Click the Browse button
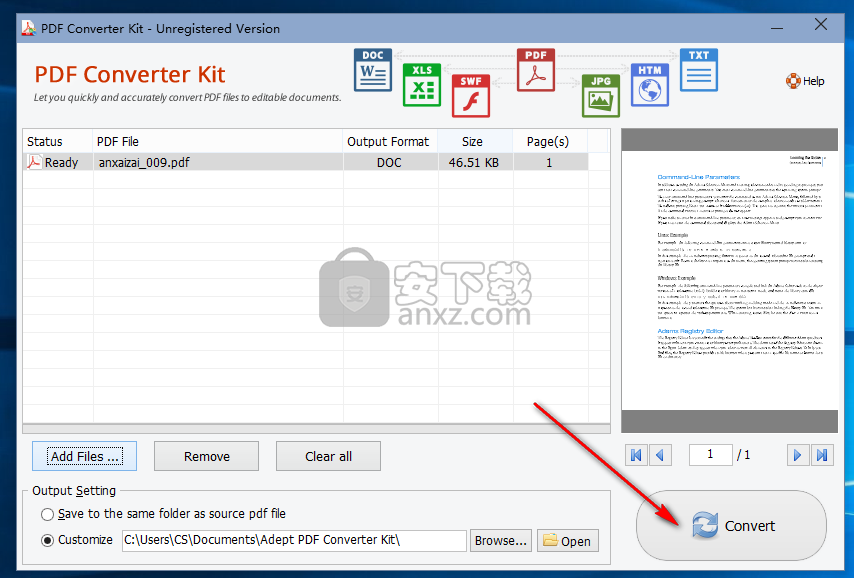 (501, 540)
